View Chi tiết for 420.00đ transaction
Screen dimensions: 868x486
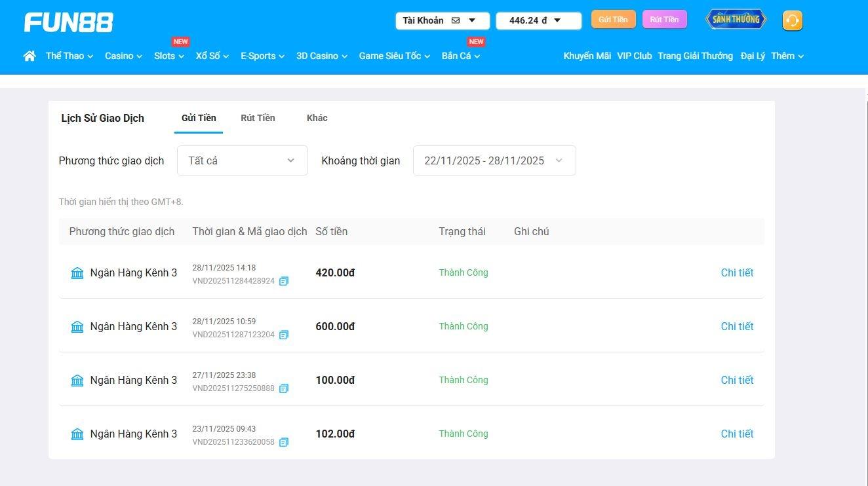737,272
